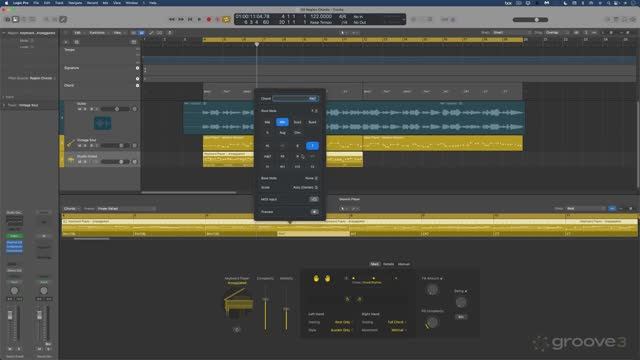Viewport: 640px width, 360px height.
Task: Click the Vintage Soul track guitar icon
Action: pos(71,143)
